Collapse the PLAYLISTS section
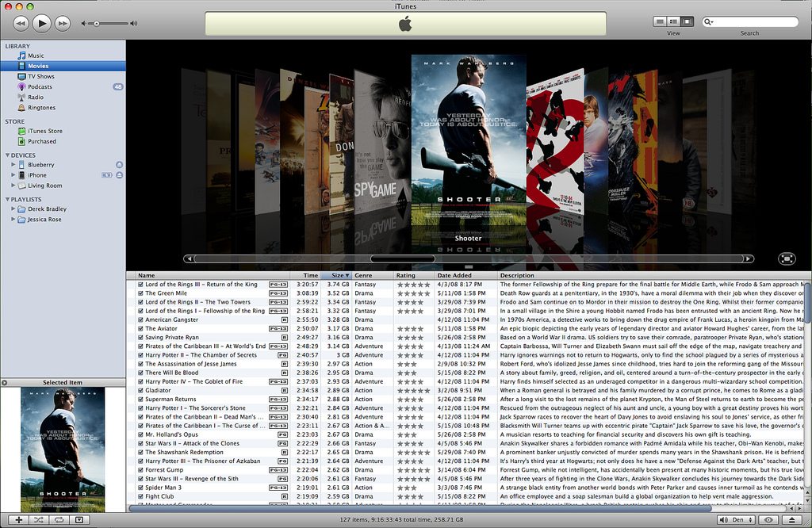The width and height of the screenshot is (812, 528). (7, 199)
